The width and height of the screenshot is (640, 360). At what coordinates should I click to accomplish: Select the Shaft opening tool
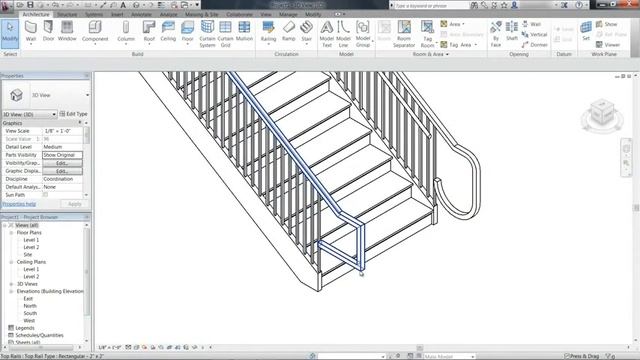click(512, 31)
